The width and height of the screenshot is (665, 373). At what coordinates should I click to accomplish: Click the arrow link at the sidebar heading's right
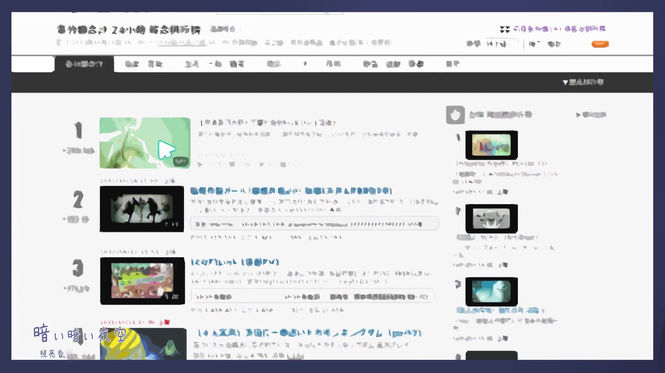pos(591,115)
